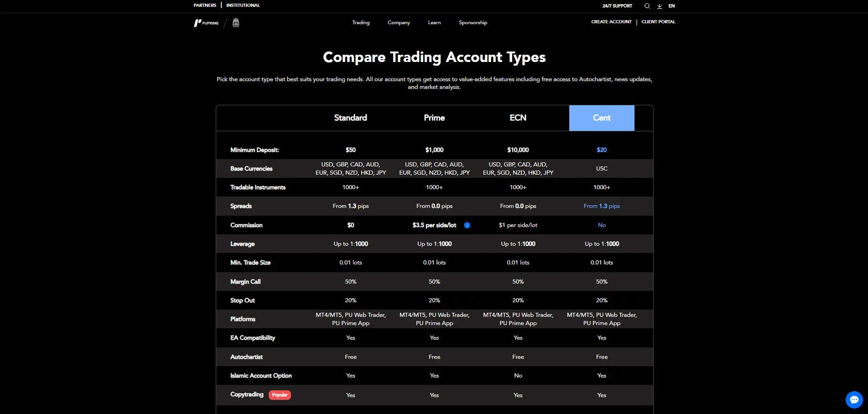Click the $0 commission value
This screenshot has width=868, height=414.
[x=350, y=225]
